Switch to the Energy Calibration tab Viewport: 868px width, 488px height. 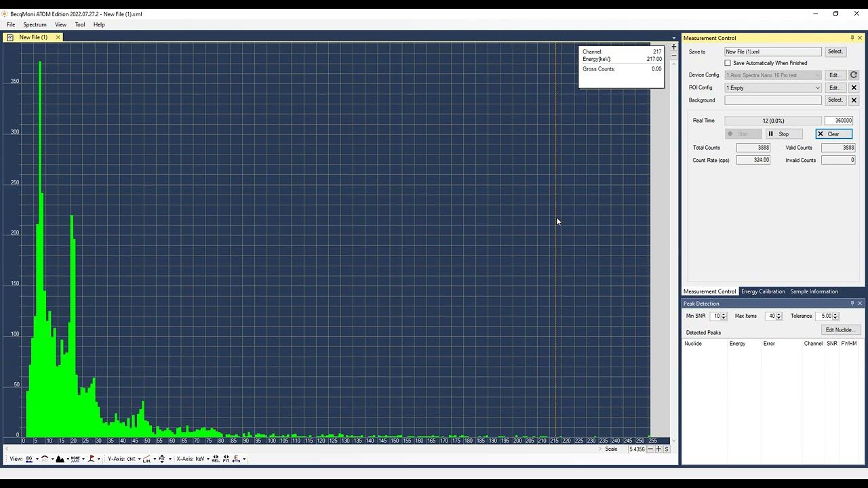763,291
